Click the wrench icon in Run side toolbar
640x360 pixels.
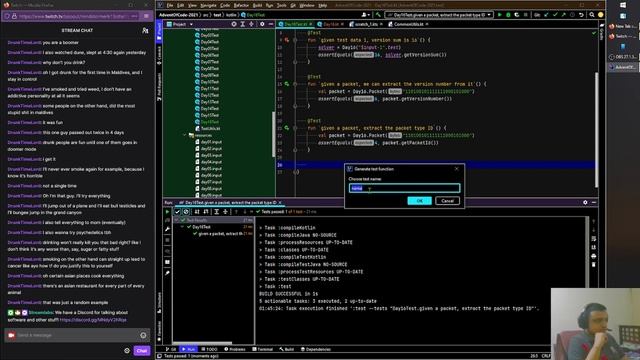[167, 229]
